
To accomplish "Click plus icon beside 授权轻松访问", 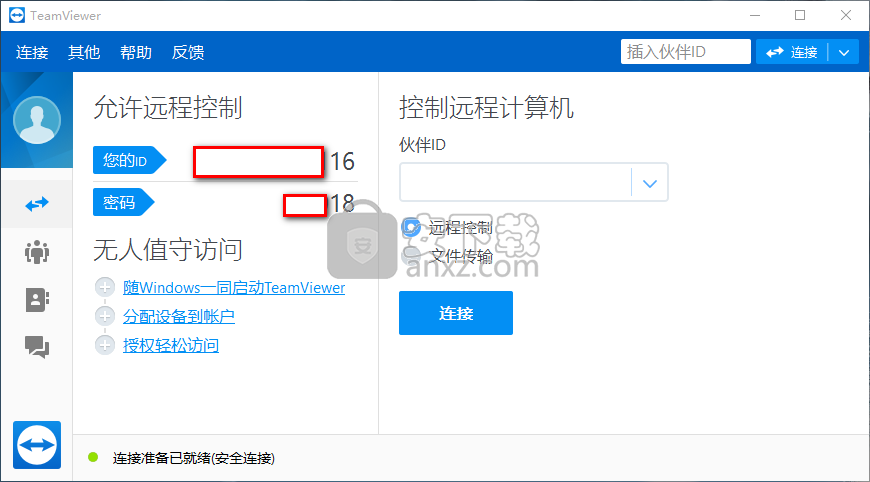I will point(104,345).
